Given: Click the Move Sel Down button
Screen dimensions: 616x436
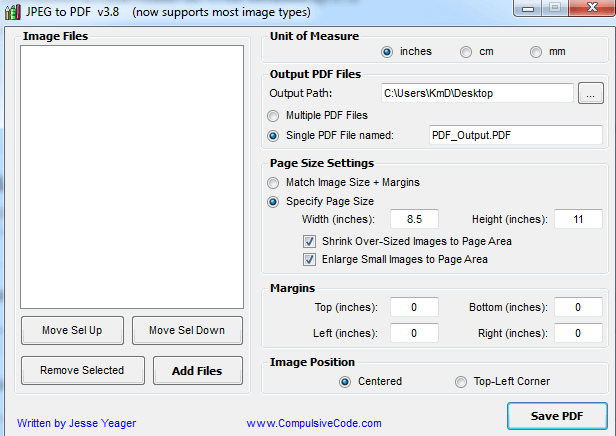Looking at the screenshot, I should point(187,330).
